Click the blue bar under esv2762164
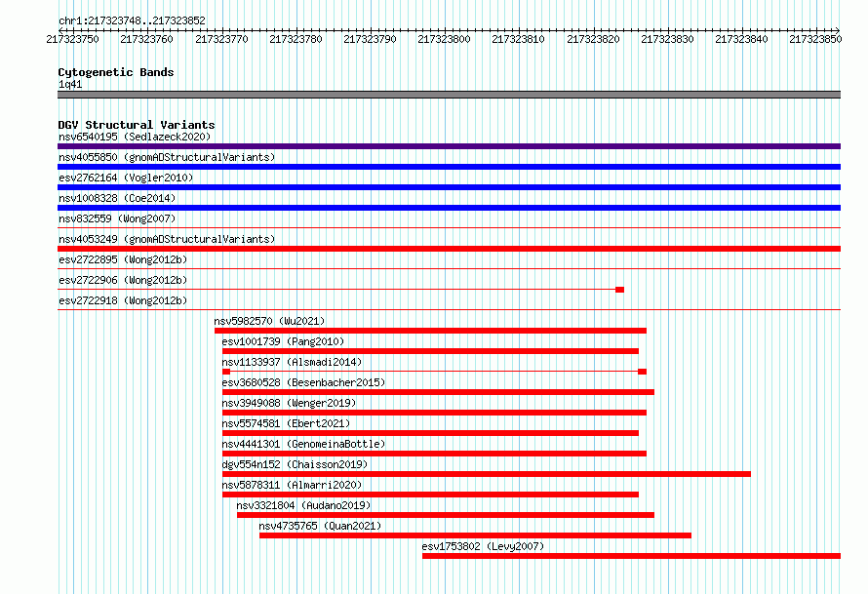 tap(449, 187)
